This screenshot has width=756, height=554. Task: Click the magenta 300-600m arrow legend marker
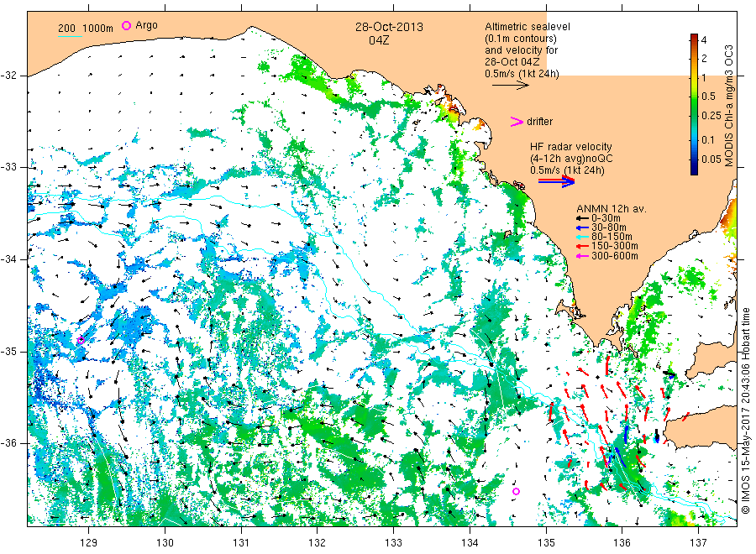coord(582,256)
